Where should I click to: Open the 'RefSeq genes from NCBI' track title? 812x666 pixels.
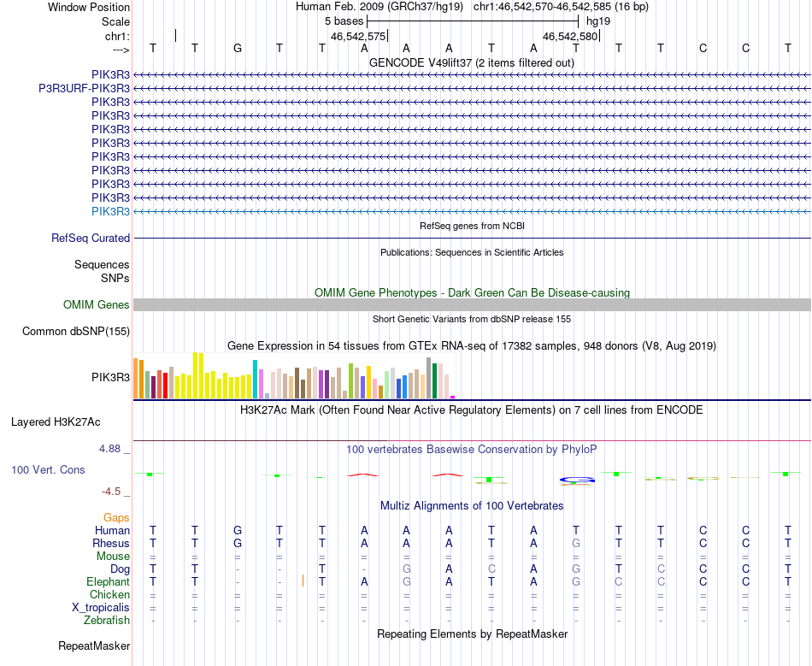pos(473,226)
